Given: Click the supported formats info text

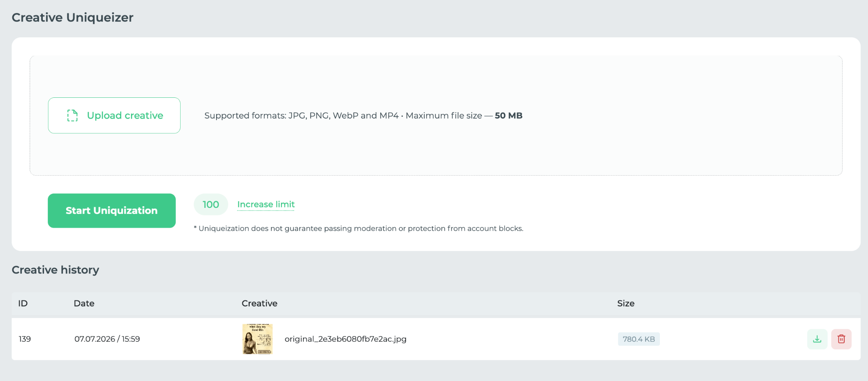Looking at the screenshot, I should (363, 116).
